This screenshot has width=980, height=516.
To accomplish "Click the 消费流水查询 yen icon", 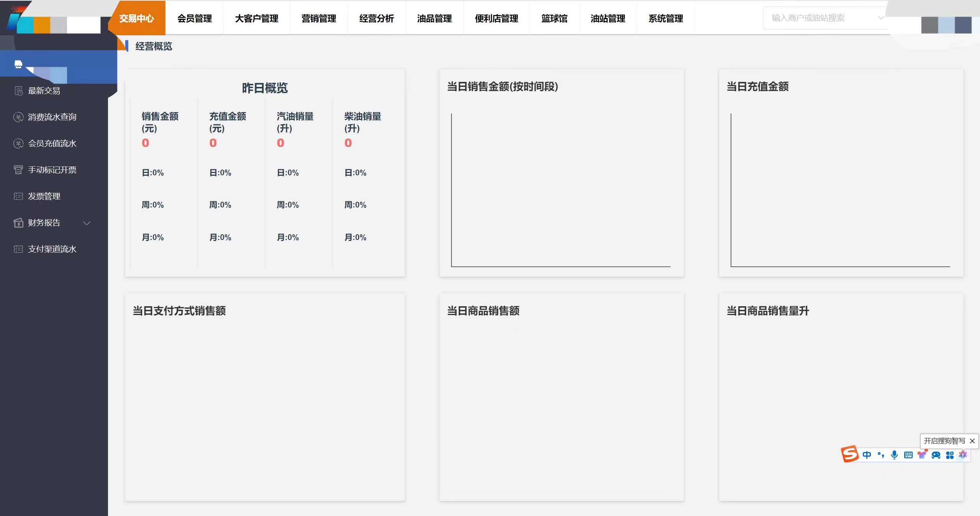I will coord(18,117).
